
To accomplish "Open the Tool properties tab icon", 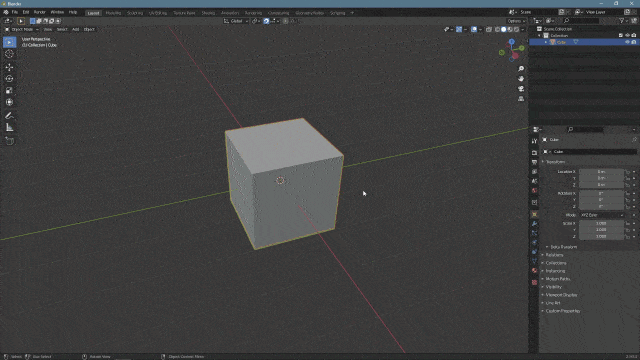I will pos(534,141).
